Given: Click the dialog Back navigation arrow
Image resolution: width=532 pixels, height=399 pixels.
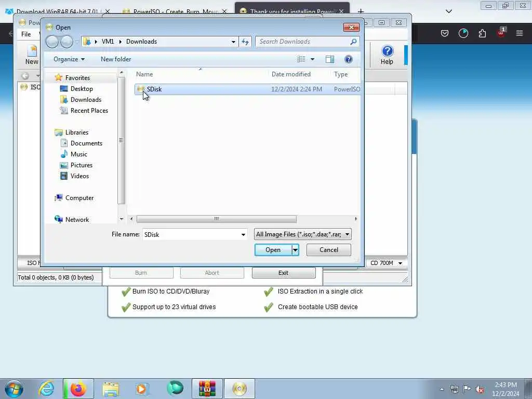Looking at the screenshot, I should pyautogui.click(x=52, y=42).
